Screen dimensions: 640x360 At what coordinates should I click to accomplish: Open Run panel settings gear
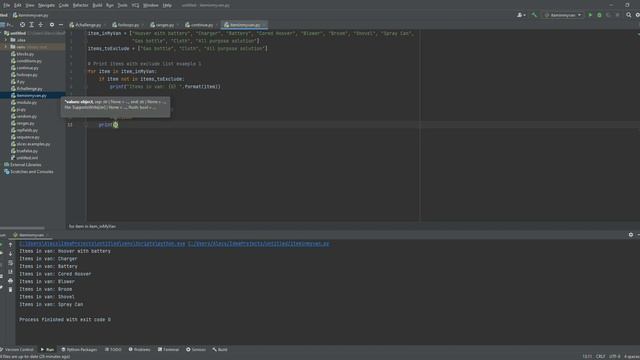click(631, 235)
